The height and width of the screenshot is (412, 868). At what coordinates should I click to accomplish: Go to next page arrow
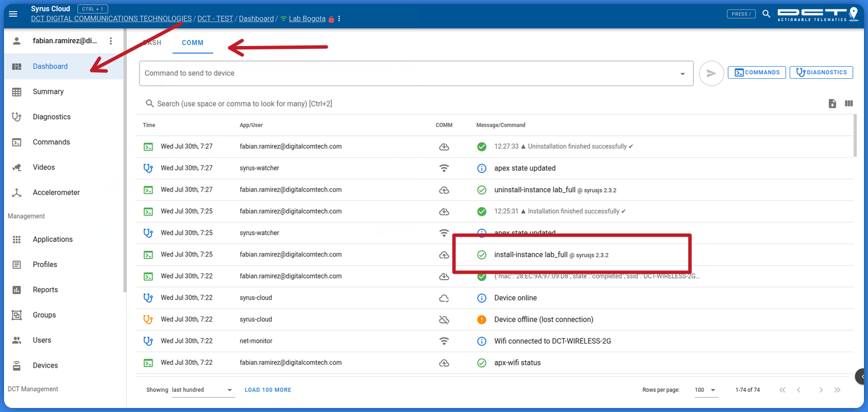pyautogui.click(x=821, y=390)
